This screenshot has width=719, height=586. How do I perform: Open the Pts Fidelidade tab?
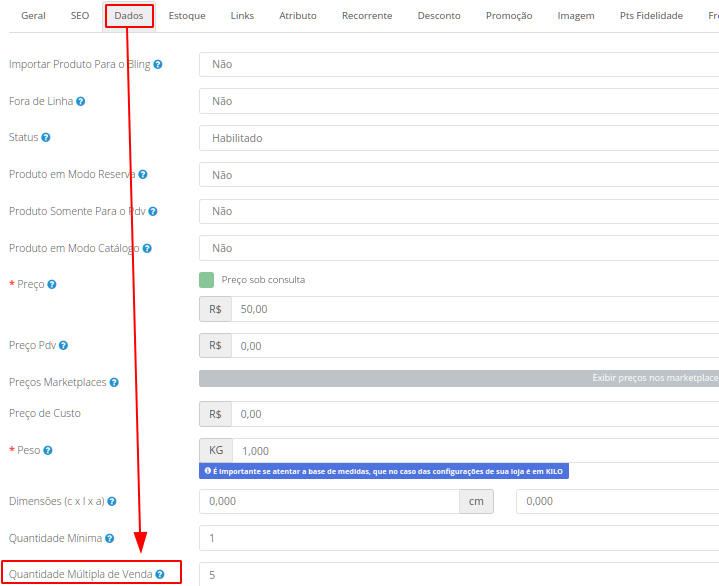click(x=652, y=16)
